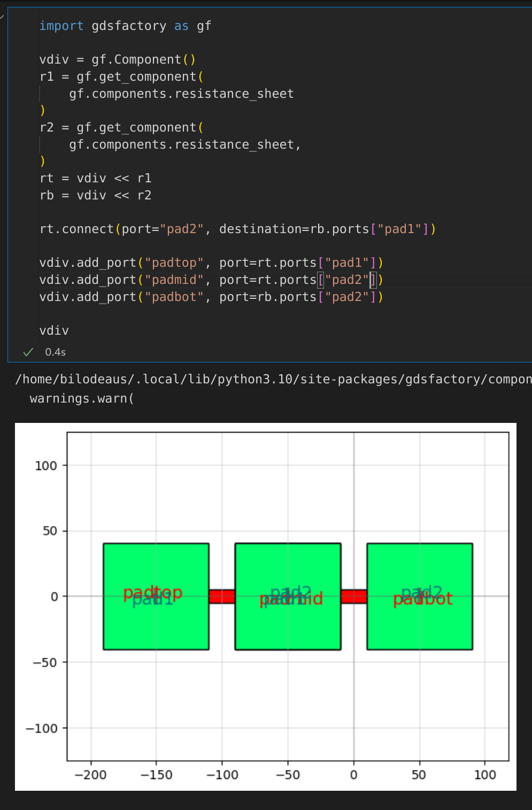This screenshot has width=532, height=810.
Task: Click the padtop green pad in the plot
Action: tap(155, 567)
